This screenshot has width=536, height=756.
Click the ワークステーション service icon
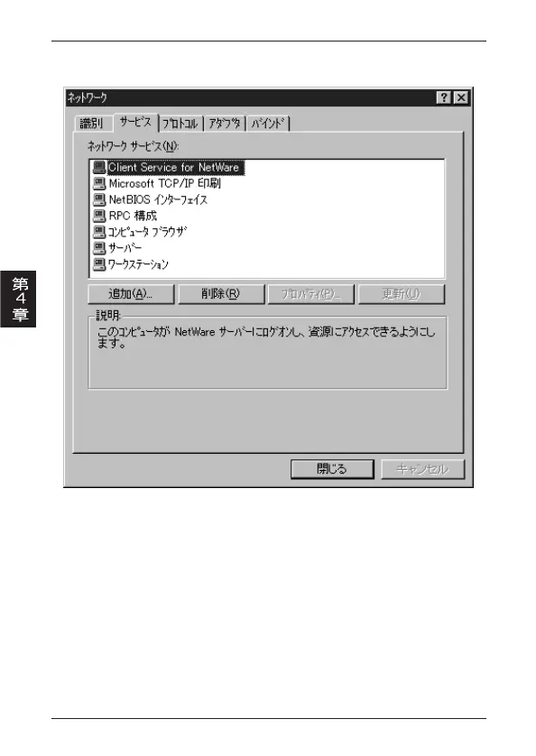tap(99, 264)
